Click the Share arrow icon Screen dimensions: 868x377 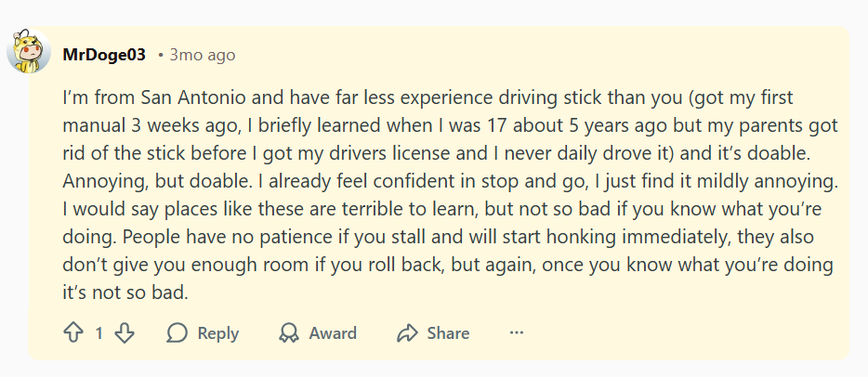tap(407, 333)
